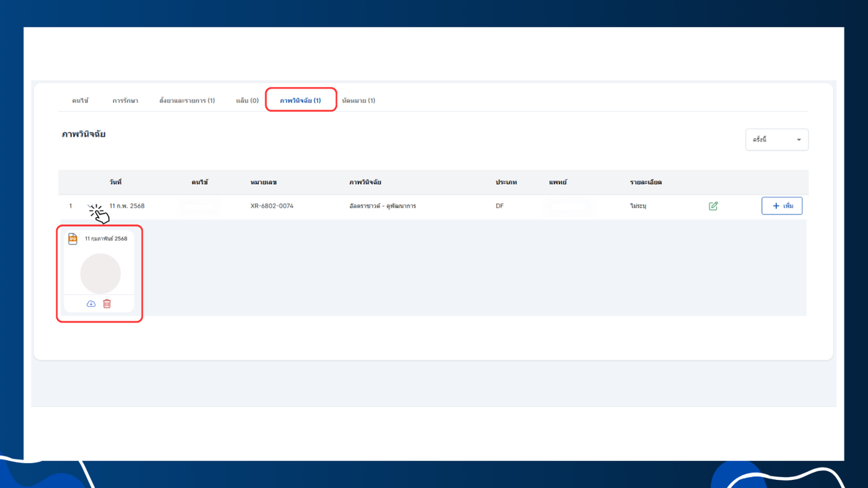This screenshot has width=868, height=488.
Task: Open the การรักษา tab
Action: point(125,100)
